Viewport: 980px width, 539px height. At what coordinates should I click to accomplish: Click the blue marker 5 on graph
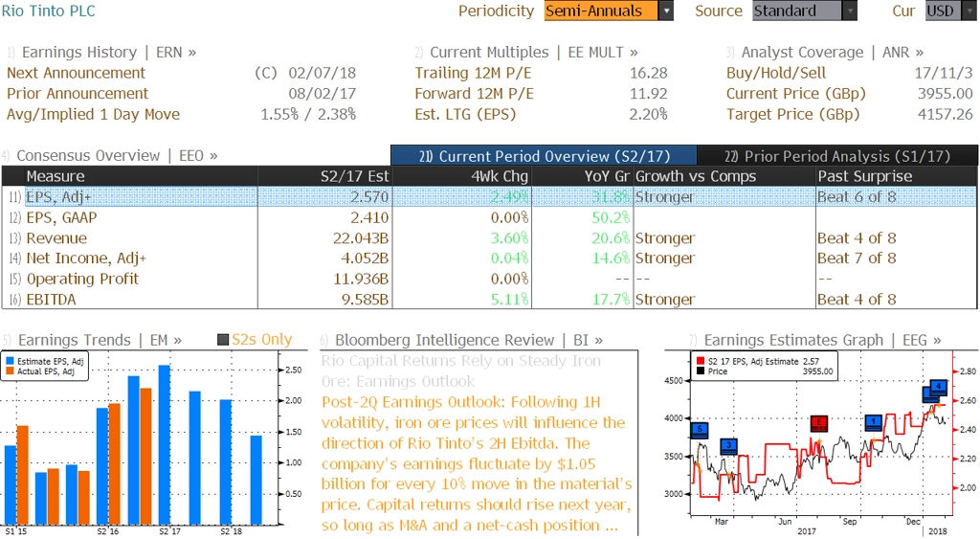pyautogui.click(x=700, y=430)
